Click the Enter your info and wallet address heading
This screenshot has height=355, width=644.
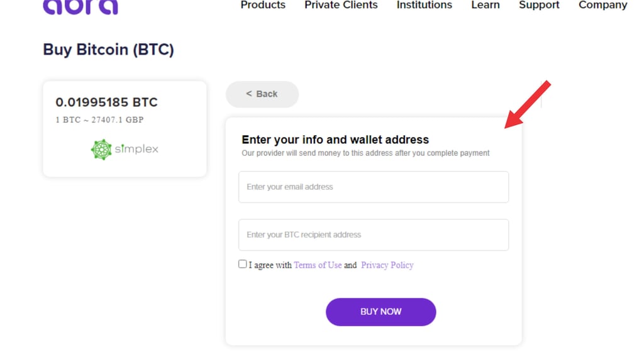[335, 139]
